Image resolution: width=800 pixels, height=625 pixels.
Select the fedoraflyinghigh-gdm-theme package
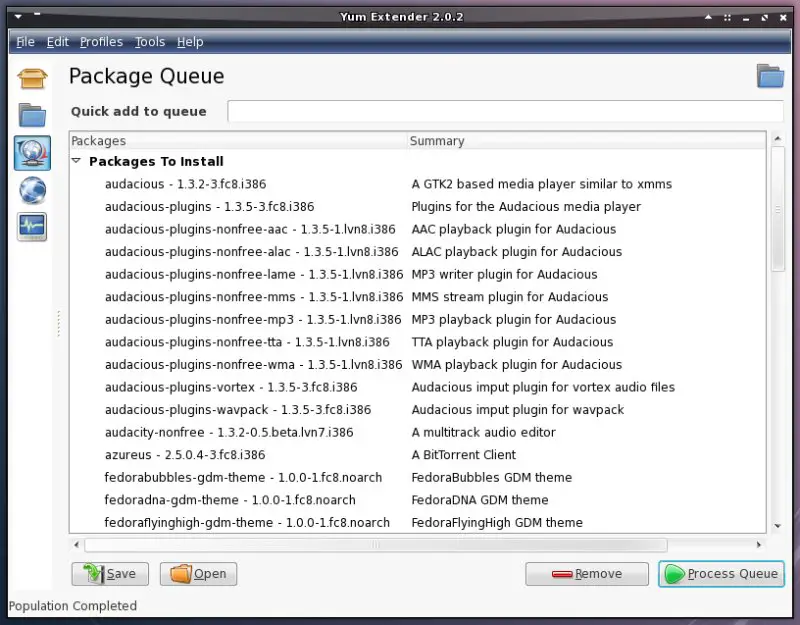(418, 522)
